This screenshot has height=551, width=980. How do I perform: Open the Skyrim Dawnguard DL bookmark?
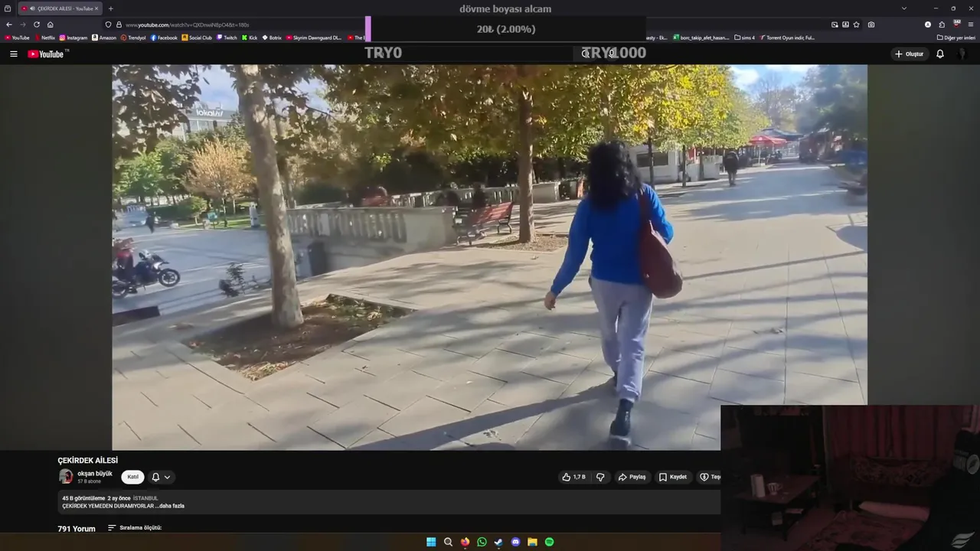coord(315,37)
